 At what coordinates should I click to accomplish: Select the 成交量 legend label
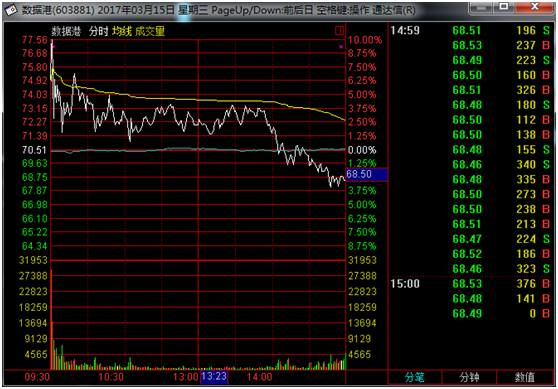click(150, 31)
